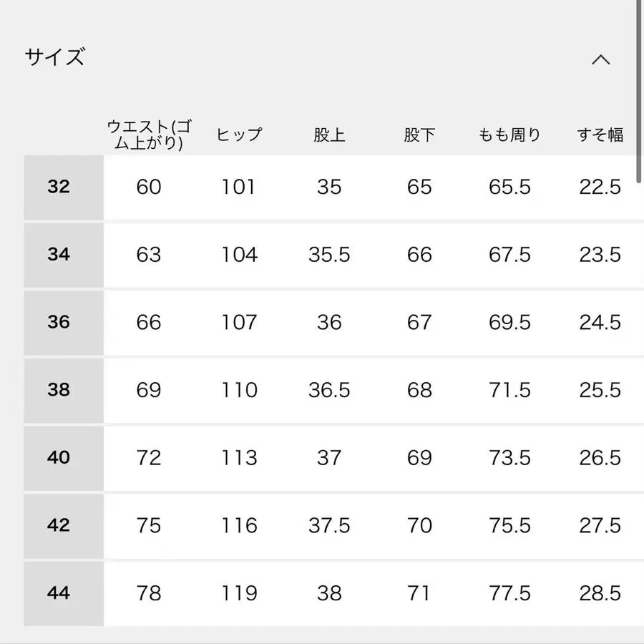Click thigh value 73.5 for size 40
Screen dimensions: 644x644
(x=509, y=457)
